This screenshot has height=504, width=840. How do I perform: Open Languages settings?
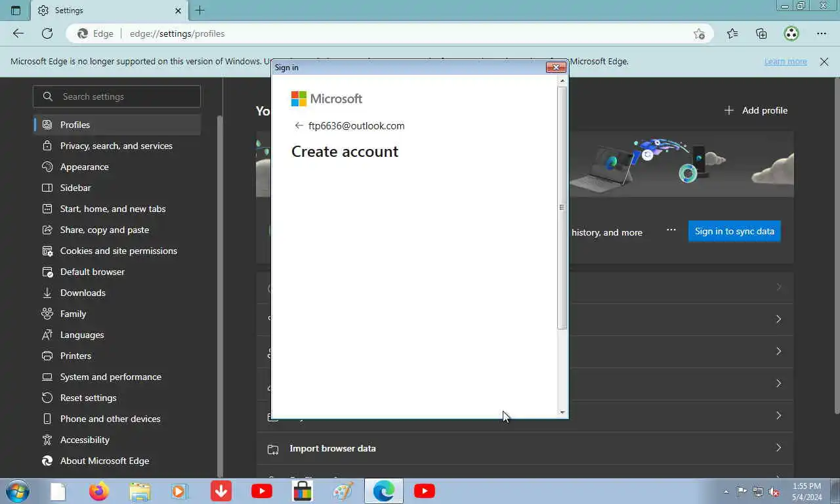[117, 335]
